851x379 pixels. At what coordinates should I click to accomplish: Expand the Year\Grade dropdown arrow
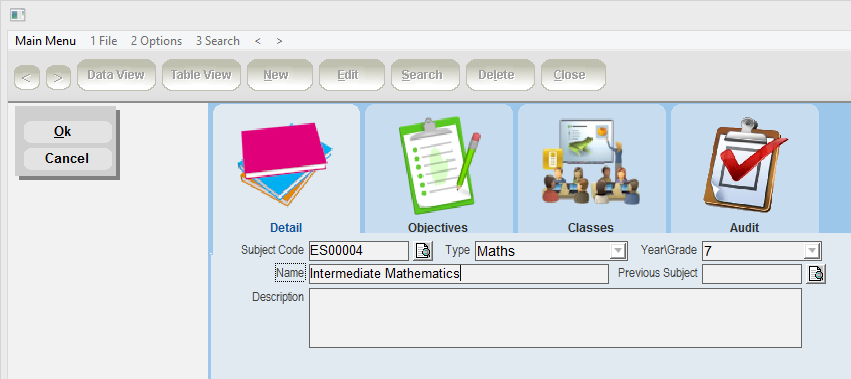tap(811, 251)
